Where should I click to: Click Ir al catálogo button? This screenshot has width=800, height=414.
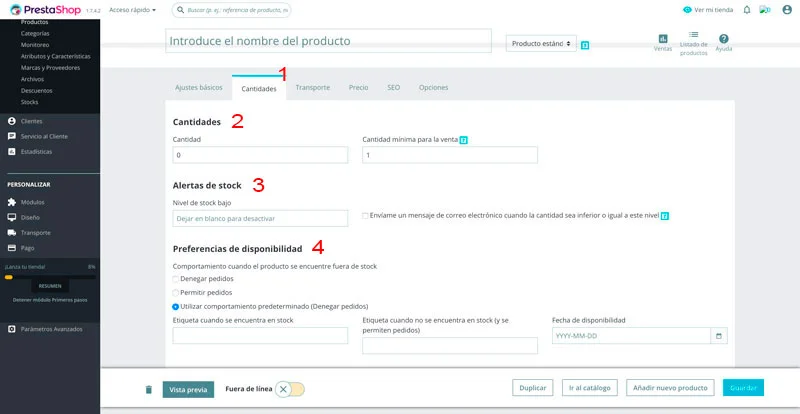(590, 388)
